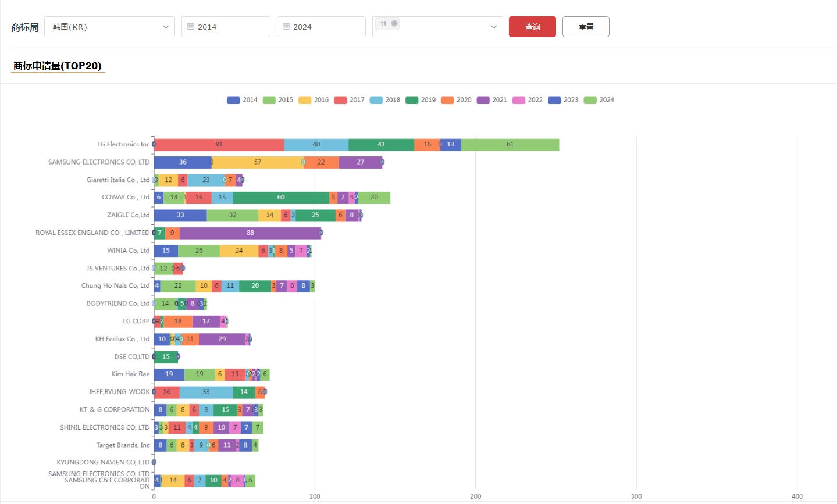This screenshot has height=504, width=837.
Task: Click the calendar icon in the 2024 field
Action: [x=286, y=27]
